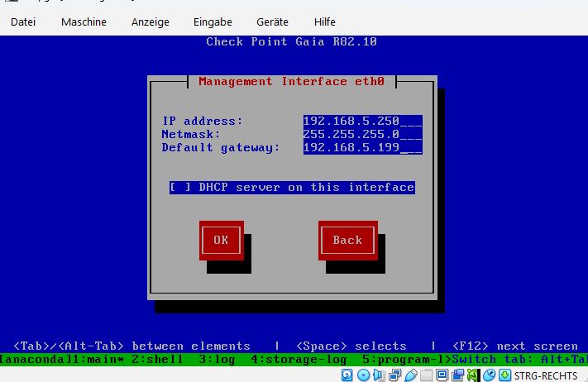This screenshot has width=588, height=382.
Task: Click the mouse integration status icon
Action: 489,375
